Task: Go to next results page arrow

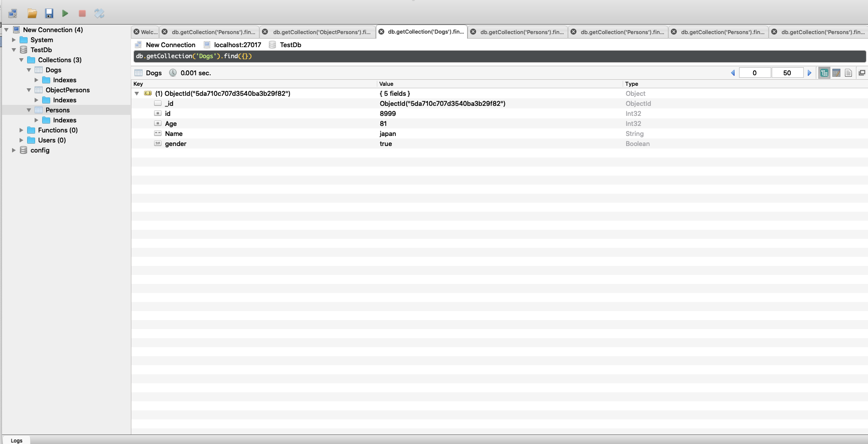Action: [809, 73]
